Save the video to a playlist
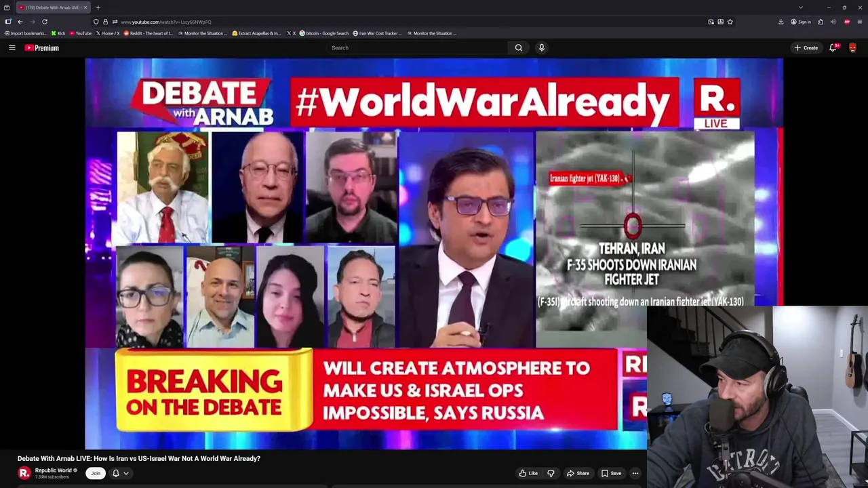The height and width of the screenshot is (488, 868). click(x=611, y=473)
